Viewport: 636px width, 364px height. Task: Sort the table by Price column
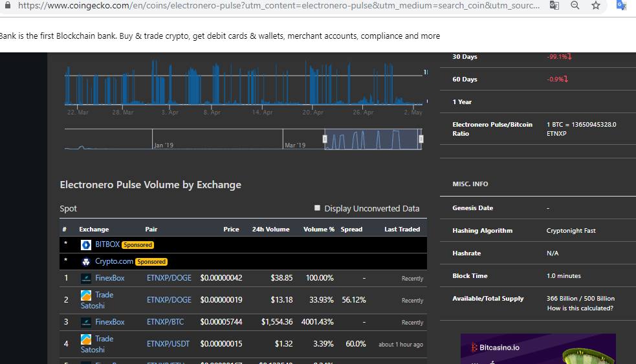[x=231, y=230]
